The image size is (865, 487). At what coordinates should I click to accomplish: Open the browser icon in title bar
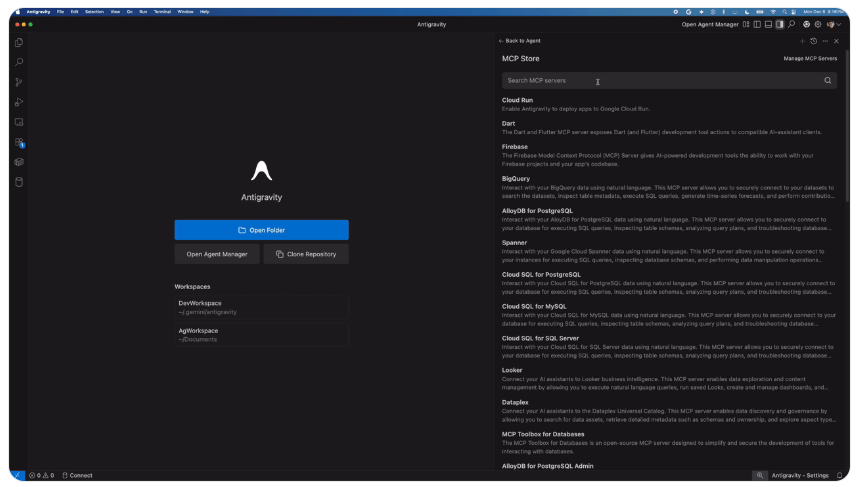[x=807, y=24]
